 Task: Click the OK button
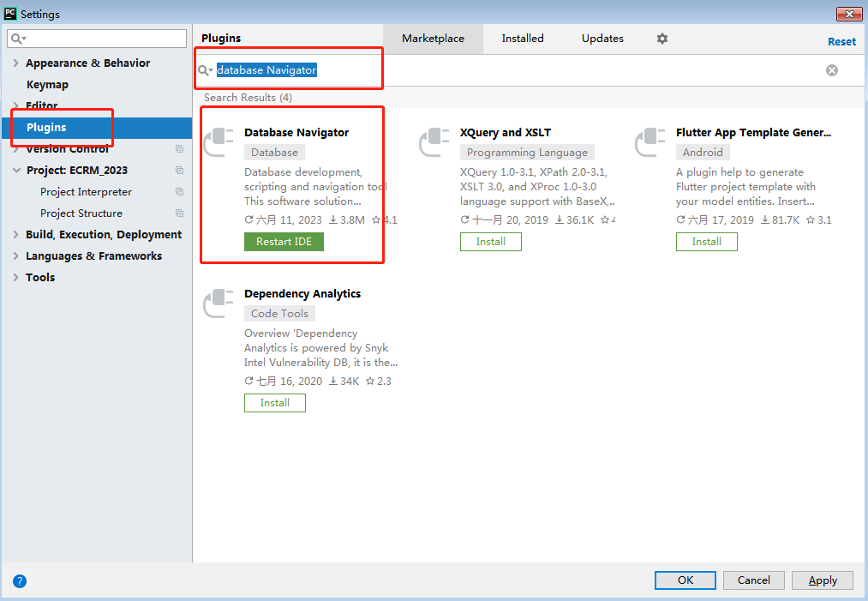(685, 580)
